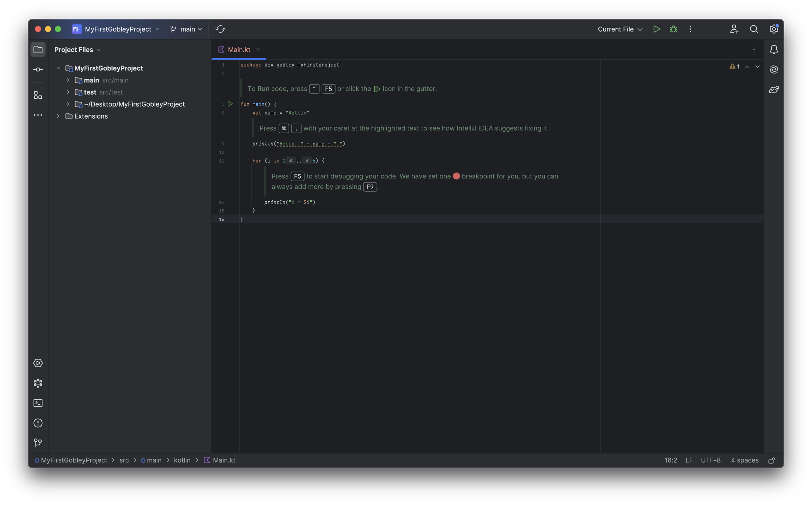This screenshot has height=505, width=812.
Task: Open IDE settings gear
Action: (x=774, y=29)
